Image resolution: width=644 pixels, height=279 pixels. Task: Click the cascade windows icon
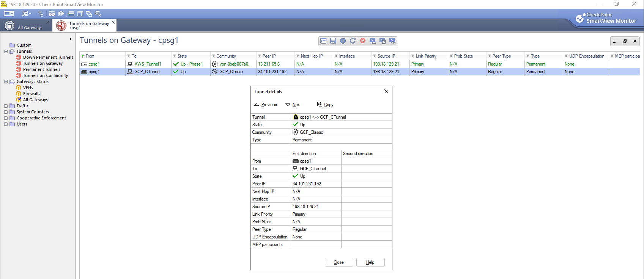click(89, 14)
